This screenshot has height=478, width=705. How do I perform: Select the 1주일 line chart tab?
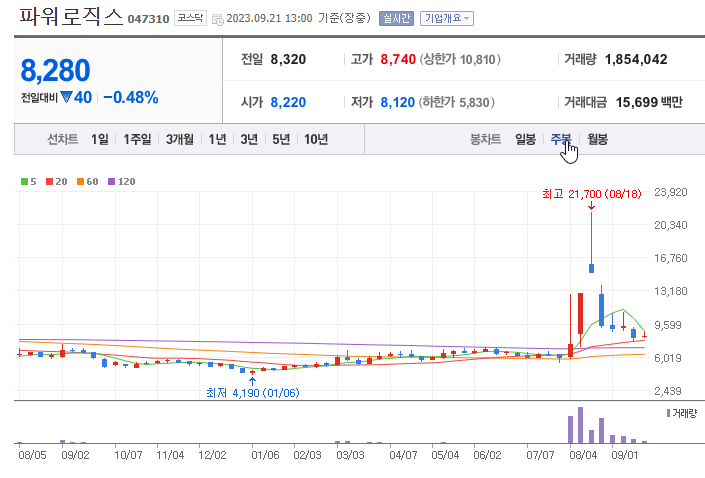pos(137,139)
